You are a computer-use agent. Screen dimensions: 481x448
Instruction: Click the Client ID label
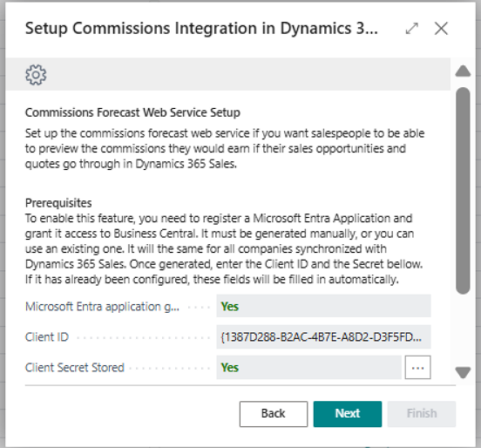(47, 337)
